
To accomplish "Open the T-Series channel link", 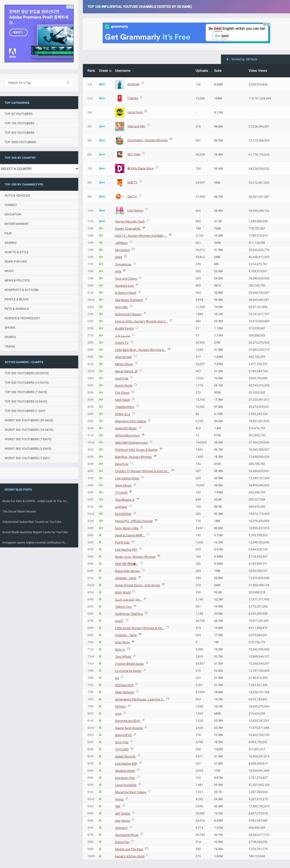I will 133,98.
